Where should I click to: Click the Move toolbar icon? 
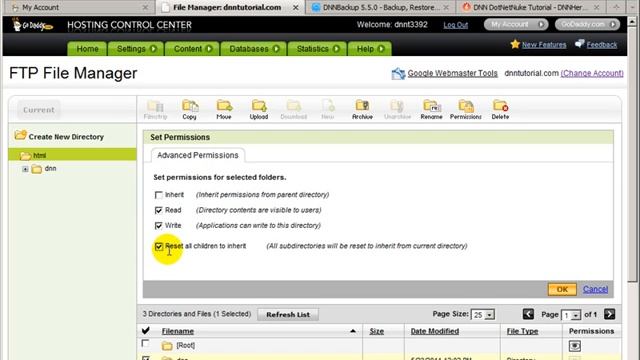(224, 109)
